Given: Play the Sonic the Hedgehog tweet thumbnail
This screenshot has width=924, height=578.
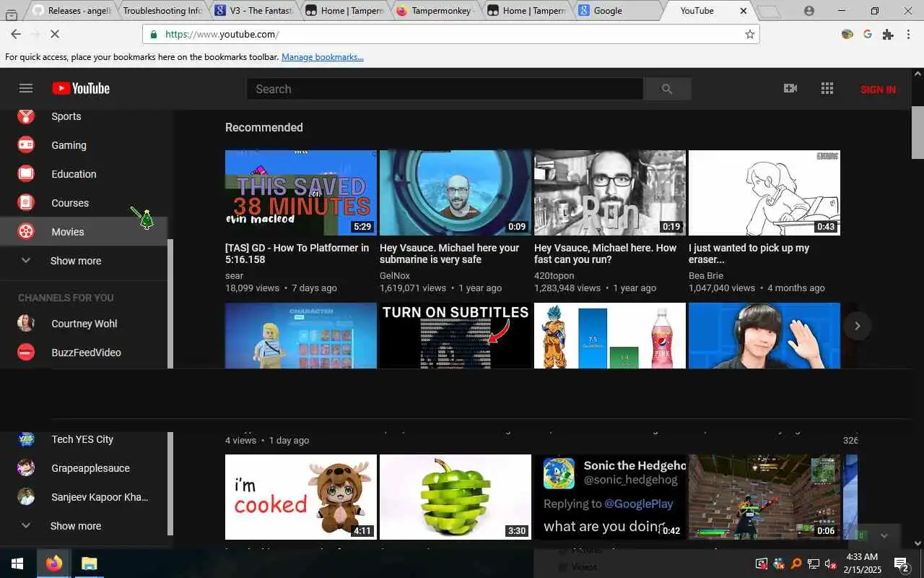Looking at the screenshot, I should (610, 497).
